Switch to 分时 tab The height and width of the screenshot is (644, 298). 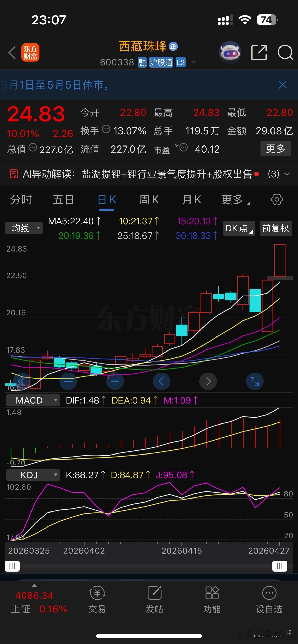pyautogui.click(x=21, y=200)
